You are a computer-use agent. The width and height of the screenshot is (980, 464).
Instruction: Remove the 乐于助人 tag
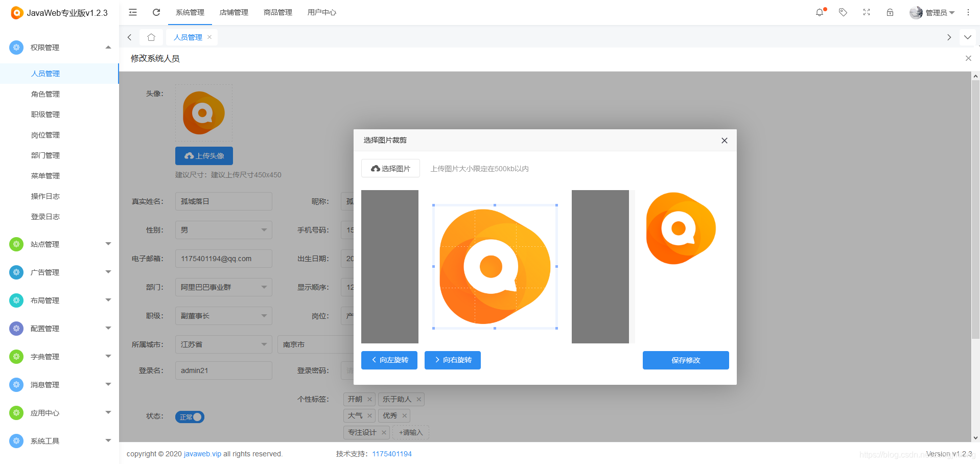[x=418, y=399]
